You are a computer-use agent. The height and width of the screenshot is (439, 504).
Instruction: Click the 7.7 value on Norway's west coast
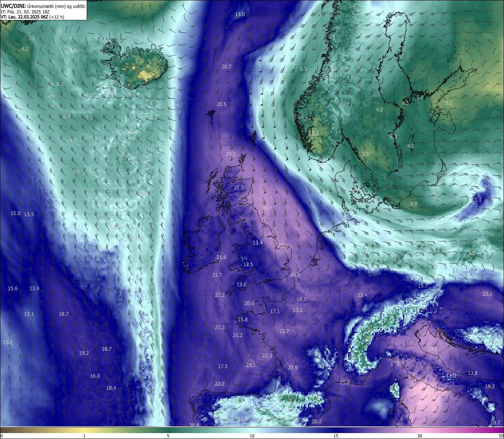[x=304, y=119]
